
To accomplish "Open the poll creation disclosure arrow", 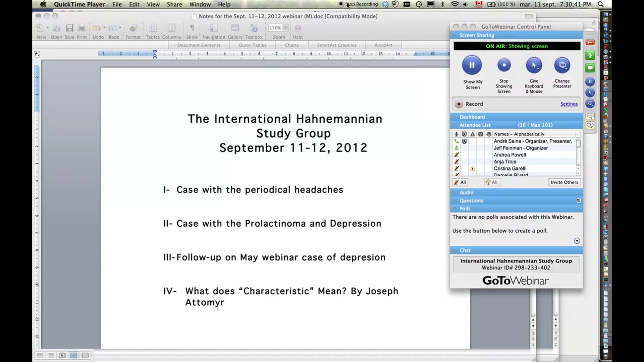I will (x=577, y=240).
